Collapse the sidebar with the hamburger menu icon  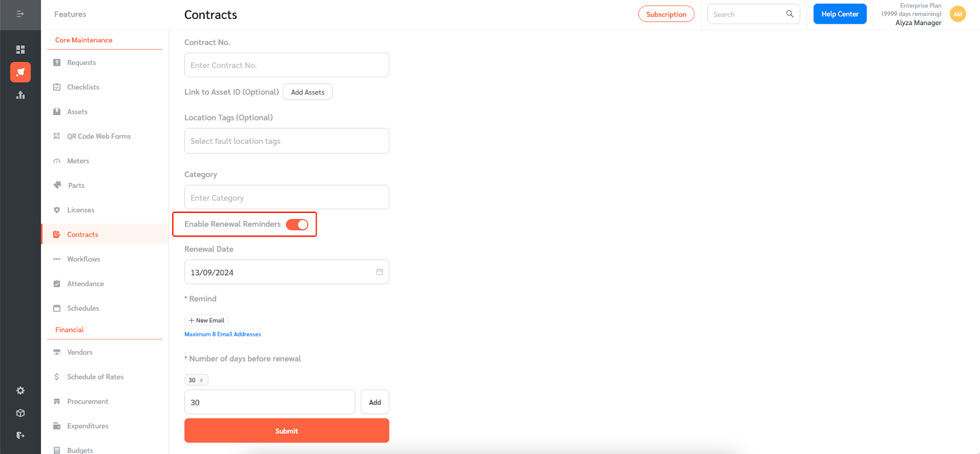click(20, 13)
